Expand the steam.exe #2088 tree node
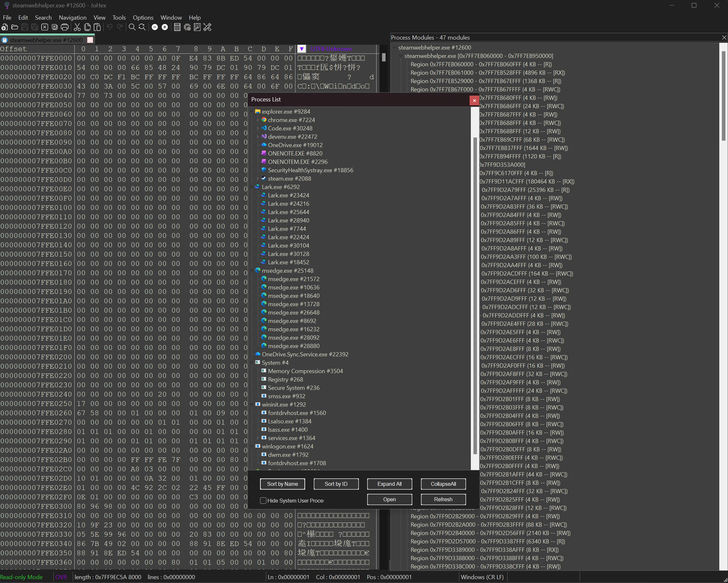 click(x=258, y=179)
